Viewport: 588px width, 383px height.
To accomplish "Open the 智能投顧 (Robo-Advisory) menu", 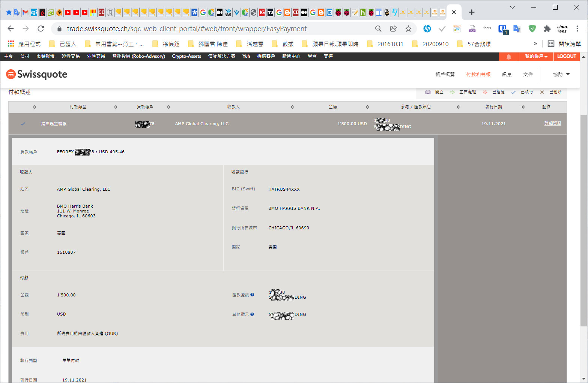I will (x=138, y=56).
